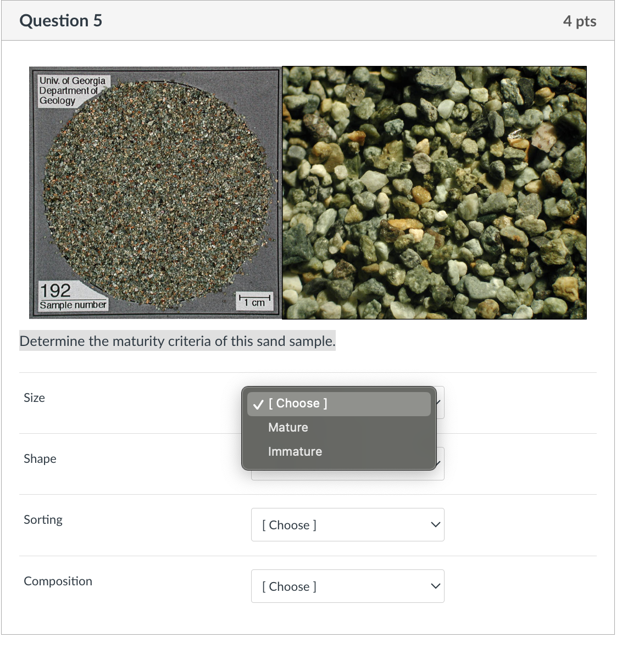
Task: Click the highlighted maturity instruction text
Action: point(177,341)
